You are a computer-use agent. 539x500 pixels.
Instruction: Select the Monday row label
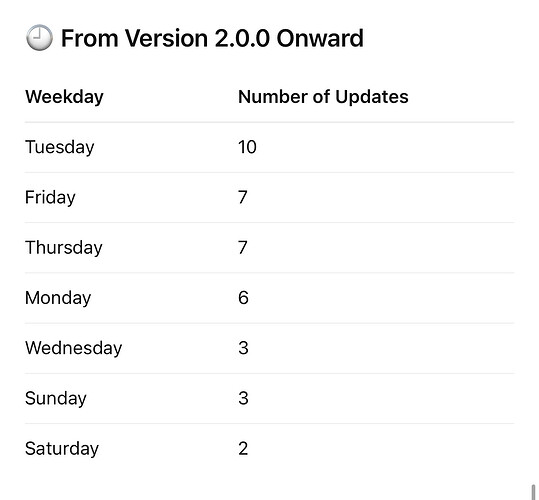click(x=58, y=298)
